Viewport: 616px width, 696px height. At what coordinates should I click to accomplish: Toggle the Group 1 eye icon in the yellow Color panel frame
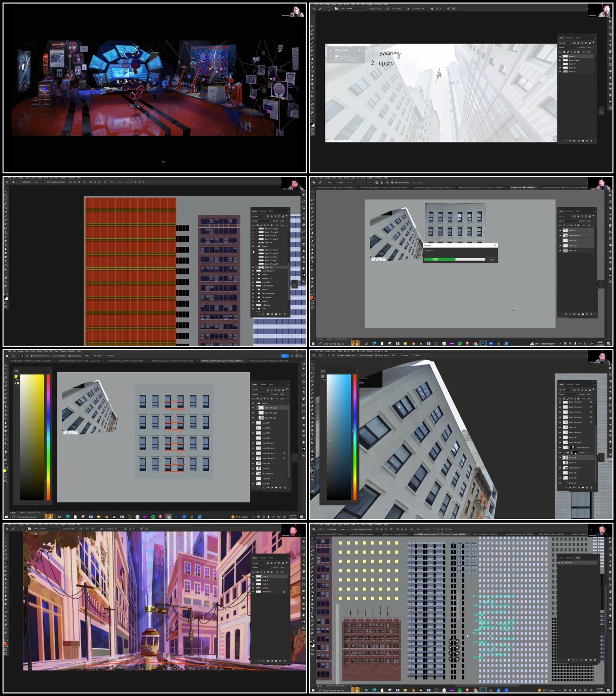pos(253,403)
